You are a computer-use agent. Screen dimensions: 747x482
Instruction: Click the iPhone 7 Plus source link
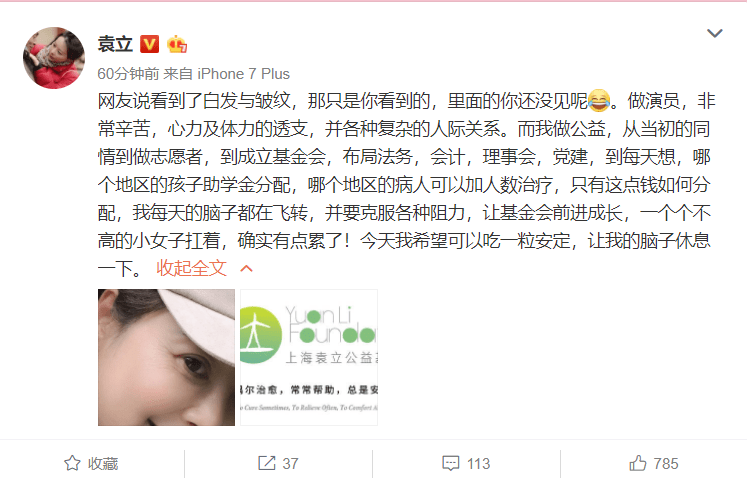pyautogui.click(x=243, y=74)
